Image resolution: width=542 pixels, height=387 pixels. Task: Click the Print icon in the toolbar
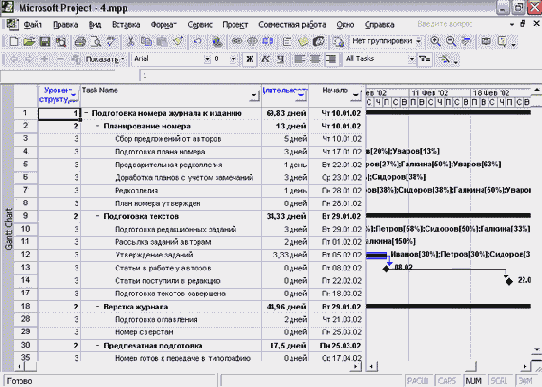pyautogui.click(x=80, y=42)
